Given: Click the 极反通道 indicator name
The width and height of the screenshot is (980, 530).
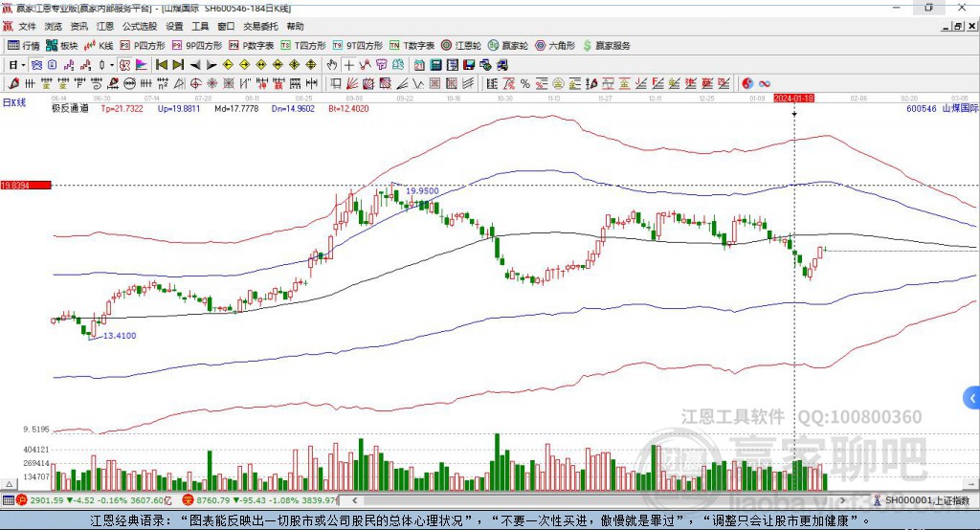Looking at the screenshot, I should pos(70,108).
